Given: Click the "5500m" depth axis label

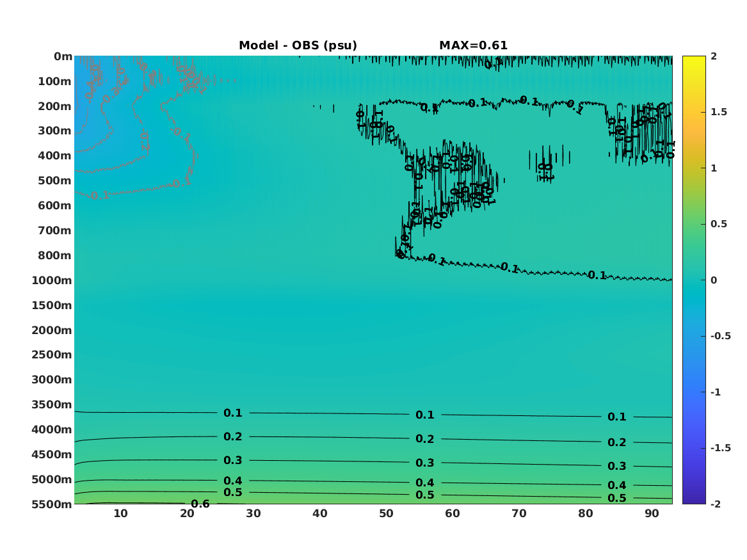Looking at the screenshot, I should coord(52,504).
